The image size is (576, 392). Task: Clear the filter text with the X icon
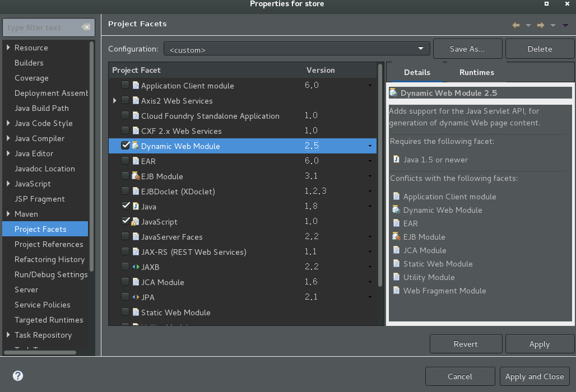tap(86, 27)
